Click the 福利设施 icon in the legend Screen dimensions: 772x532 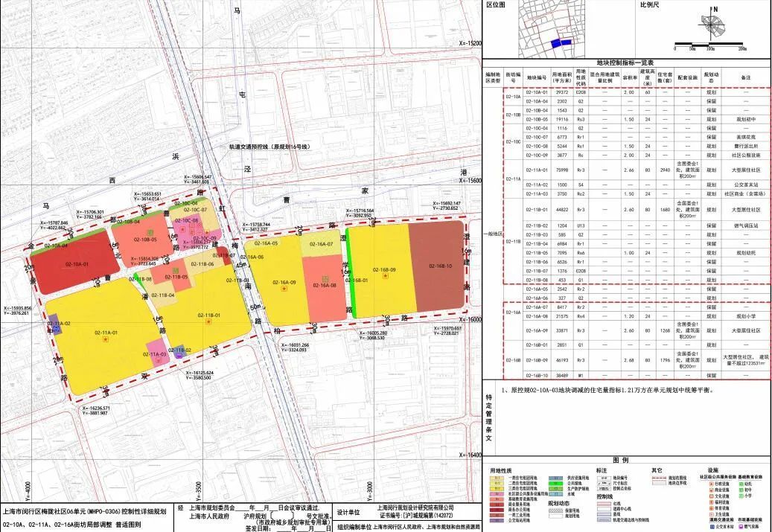pyautogui.click(x=712, y=502)
